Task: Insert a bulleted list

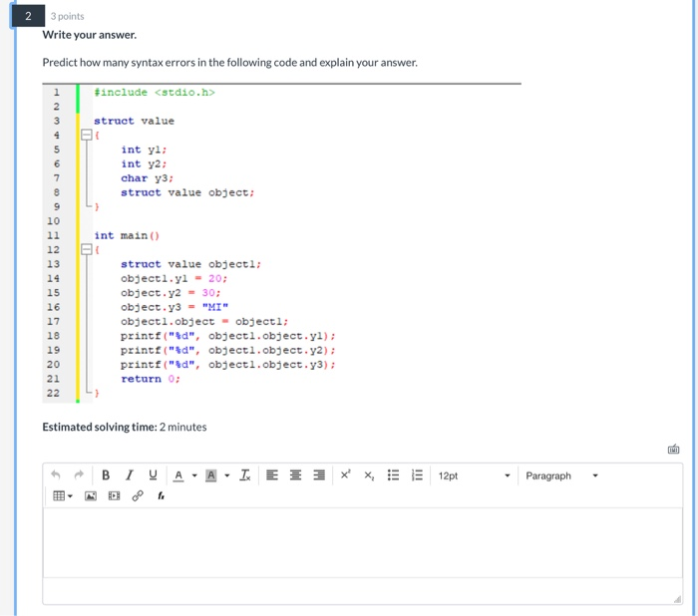Action: (x=393, y=474)
